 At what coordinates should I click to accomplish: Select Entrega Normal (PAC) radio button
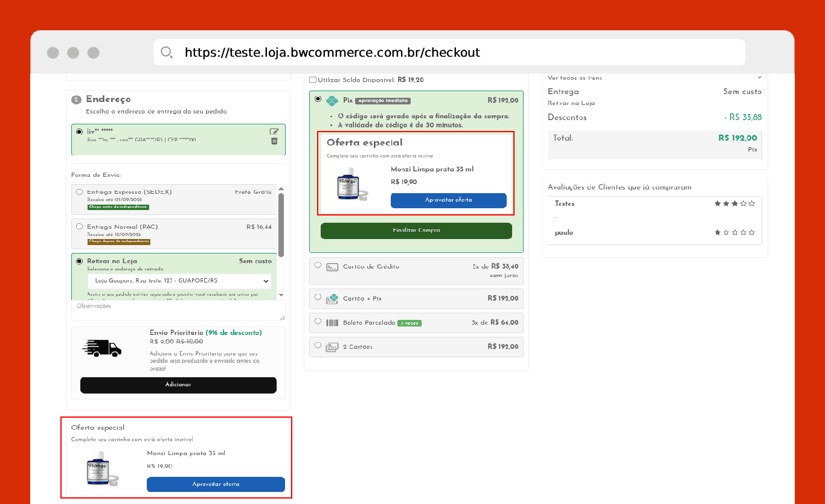click(80, 227)
